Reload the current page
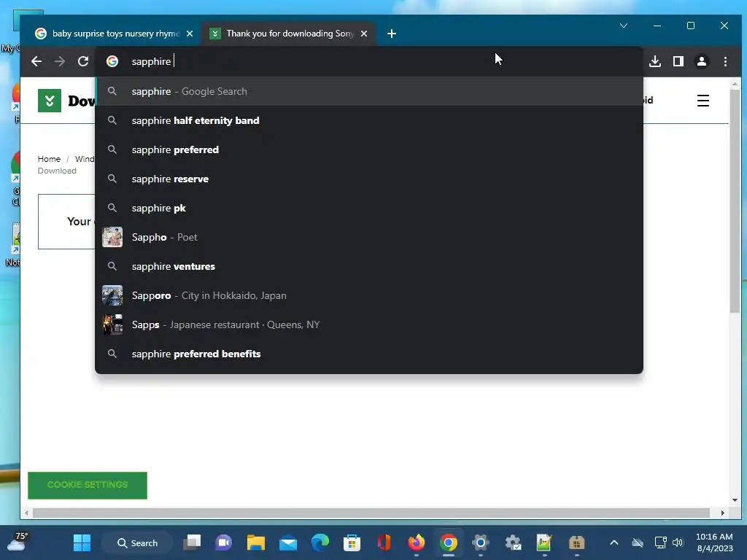 pyautogui.click(x=83, y=61)
